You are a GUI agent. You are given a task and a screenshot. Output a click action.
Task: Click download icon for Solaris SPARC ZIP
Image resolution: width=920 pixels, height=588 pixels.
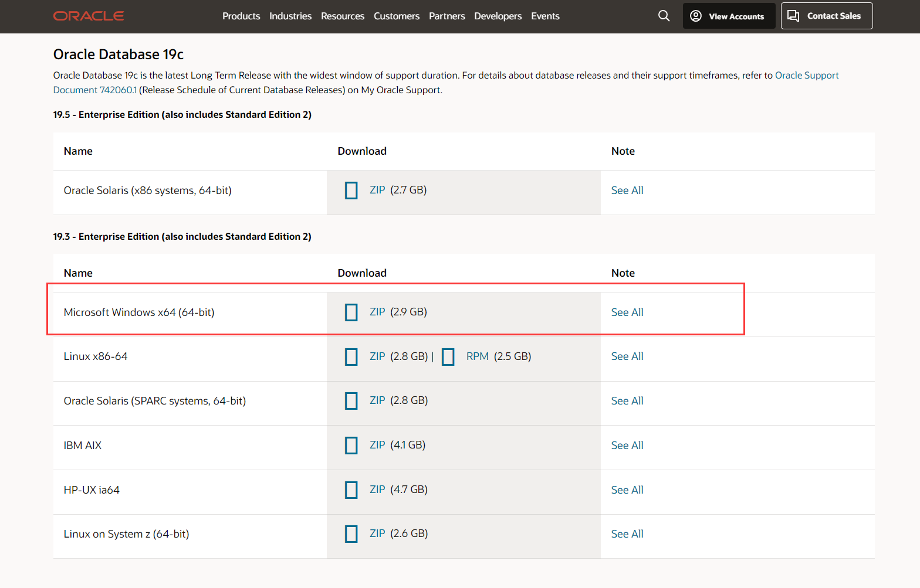[351, 401]
